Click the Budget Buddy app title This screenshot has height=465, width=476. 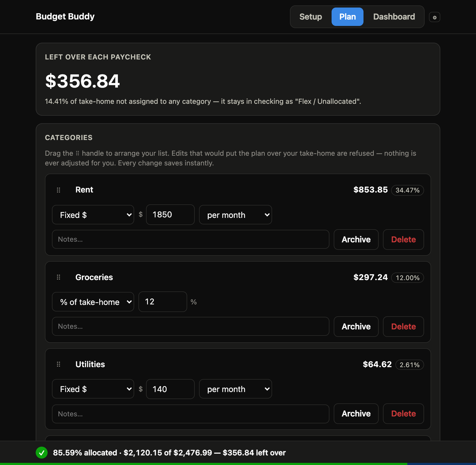tap(65, 16)
